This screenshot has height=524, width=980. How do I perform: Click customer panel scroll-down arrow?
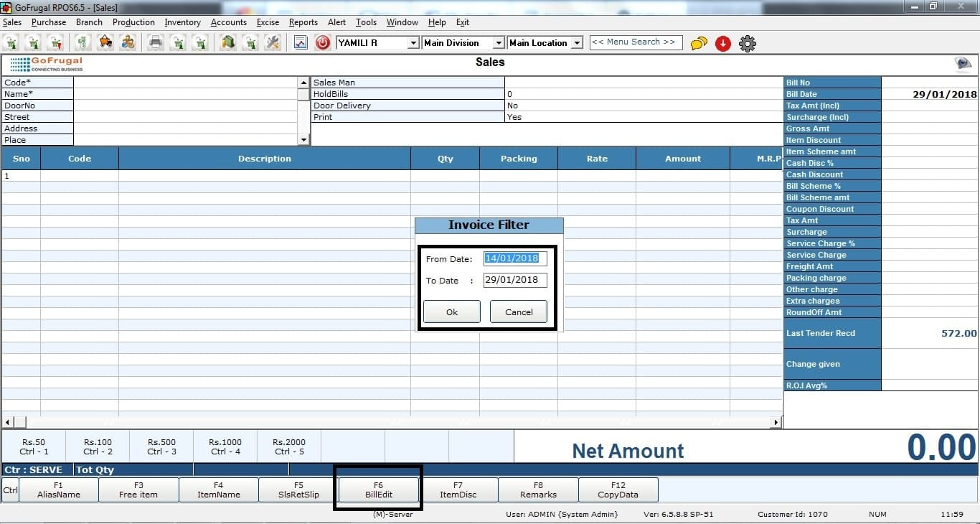click(304, 140)
